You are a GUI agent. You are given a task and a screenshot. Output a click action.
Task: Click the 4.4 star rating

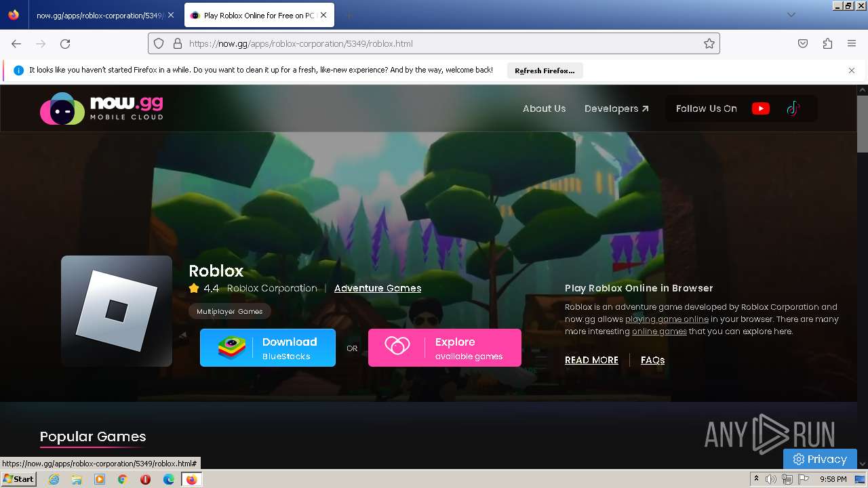204,288
